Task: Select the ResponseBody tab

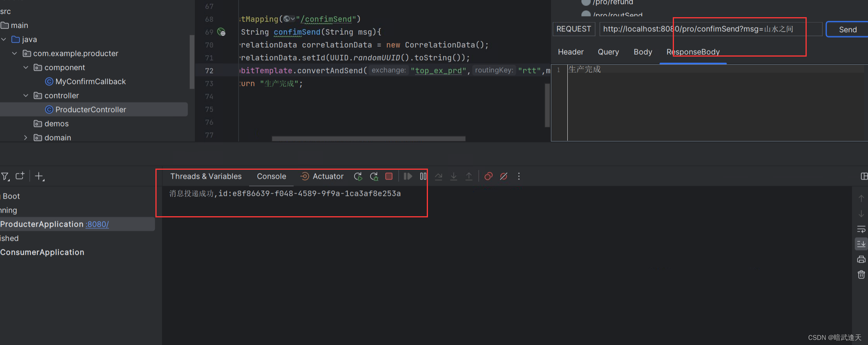Action: click(x=693, y=52)
